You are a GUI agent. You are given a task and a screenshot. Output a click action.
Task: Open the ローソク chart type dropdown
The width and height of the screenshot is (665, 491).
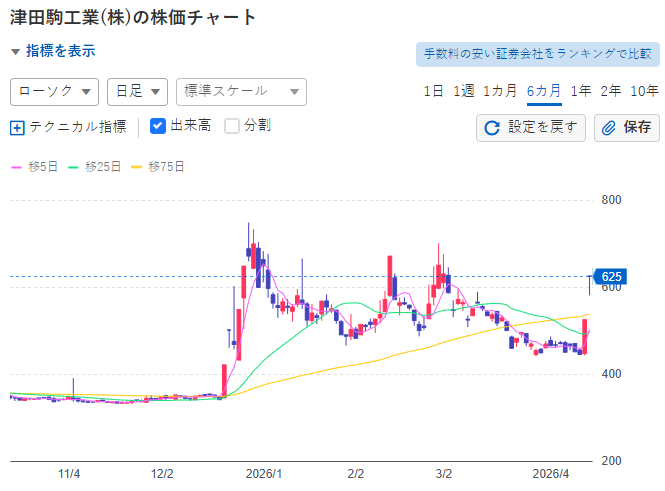54,92
